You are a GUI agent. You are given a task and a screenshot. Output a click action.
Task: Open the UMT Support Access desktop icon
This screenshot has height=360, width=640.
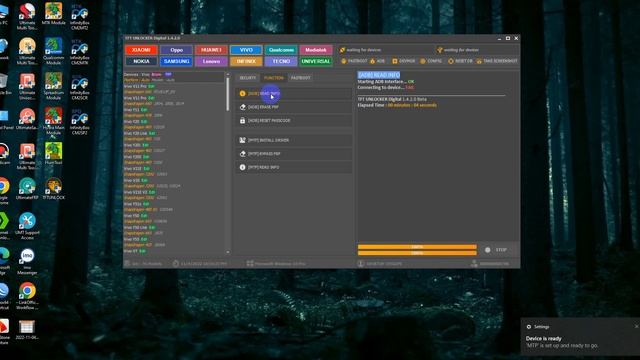tap(27, 226)
